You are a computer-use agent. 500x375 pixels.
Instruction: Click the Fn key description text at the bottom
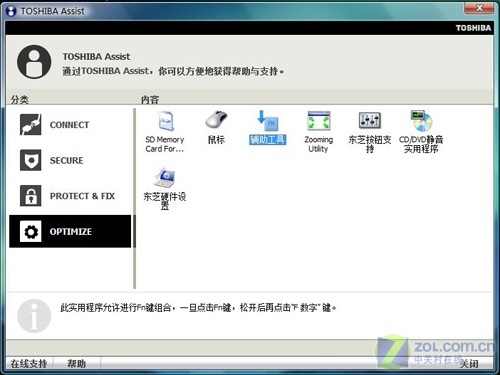pos(198,307)
